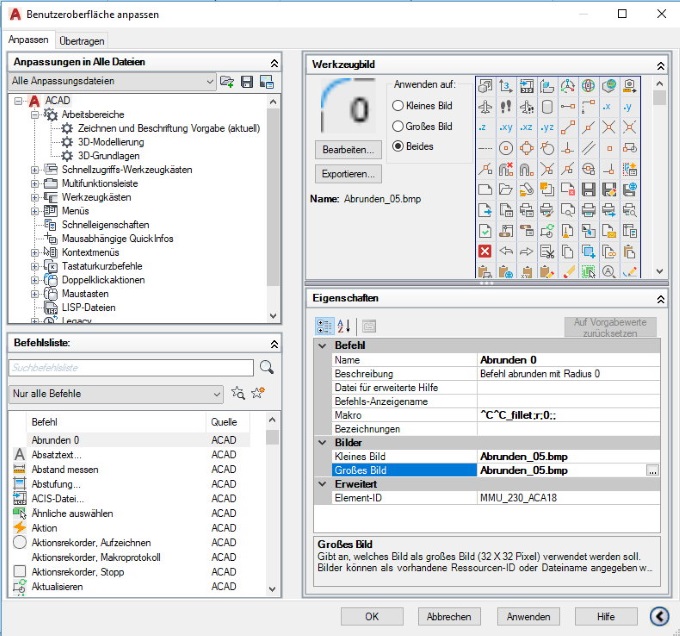
Task: Select the Kleines Bild radio button
Action: tap(398, 106)
